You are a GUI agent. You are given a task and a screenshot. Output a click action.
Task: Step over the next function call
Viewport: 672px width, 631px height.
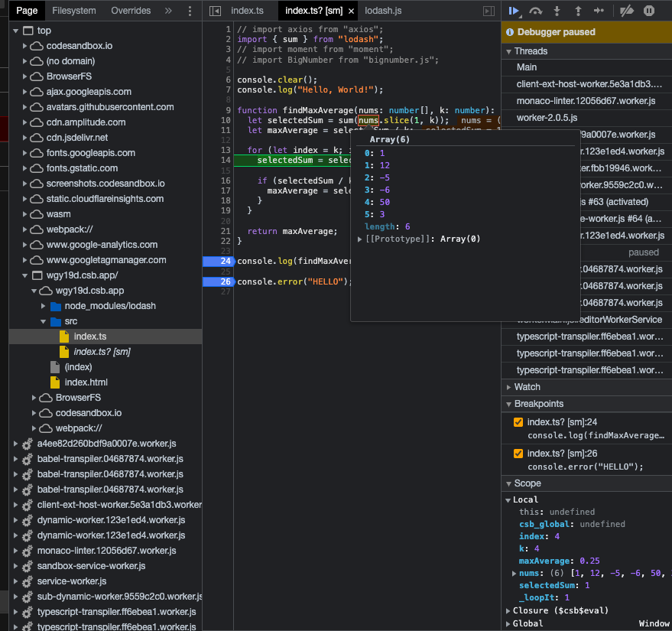(537, 11)
